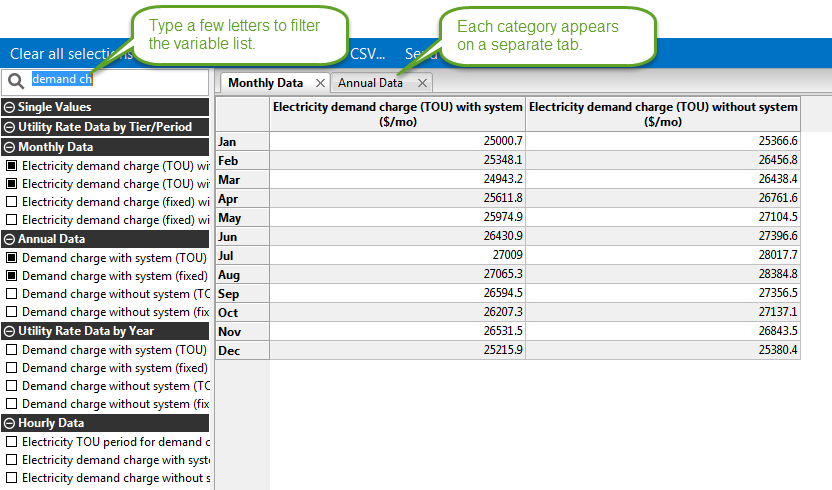832x490 pixels.
Task: Click the magnifier search icon
Action: coord(15,80)
